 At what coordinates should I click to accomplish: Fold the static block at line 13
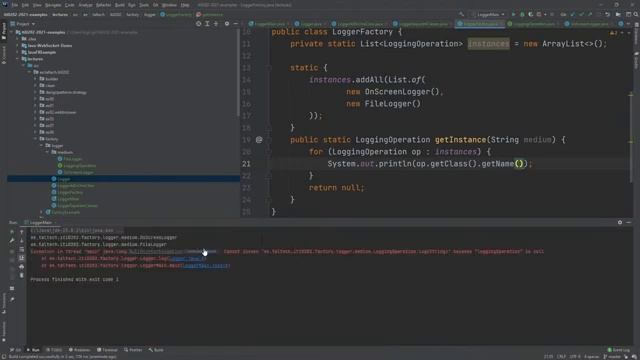click(x=269, y=68)
